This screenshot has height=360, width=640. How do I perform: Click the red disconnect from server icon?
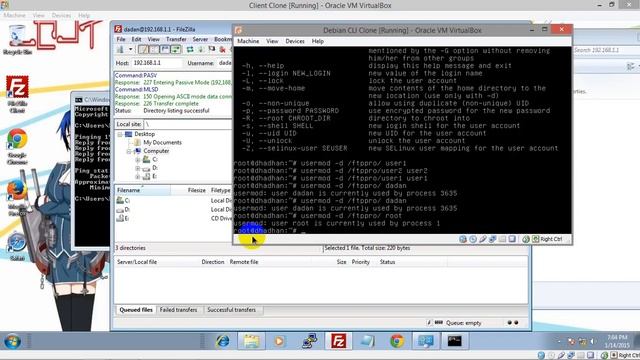click(x=222, y=50)
